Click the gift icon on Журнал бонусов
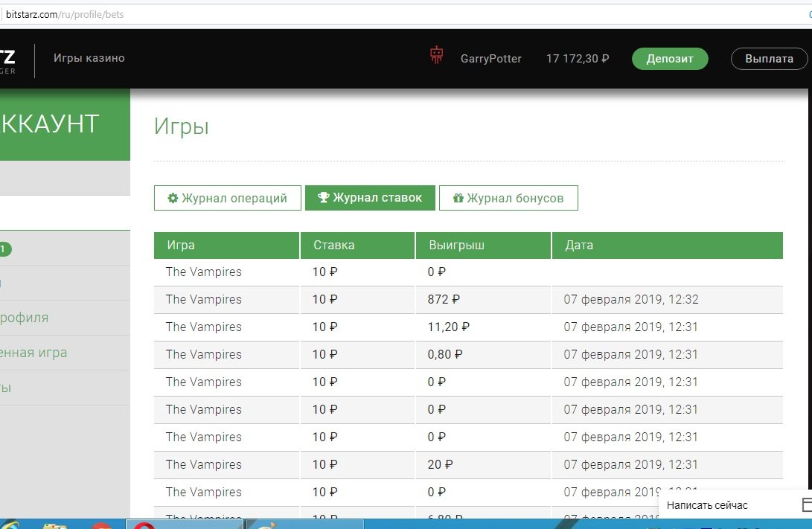 coord(458,198)
